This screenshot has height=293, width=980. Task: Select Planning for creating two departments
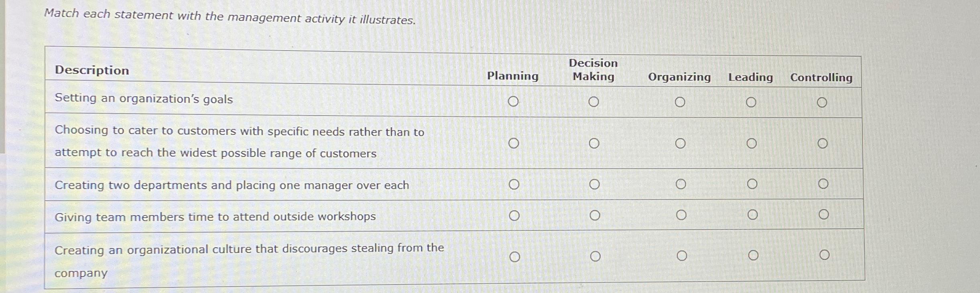[x=514, y=184]
